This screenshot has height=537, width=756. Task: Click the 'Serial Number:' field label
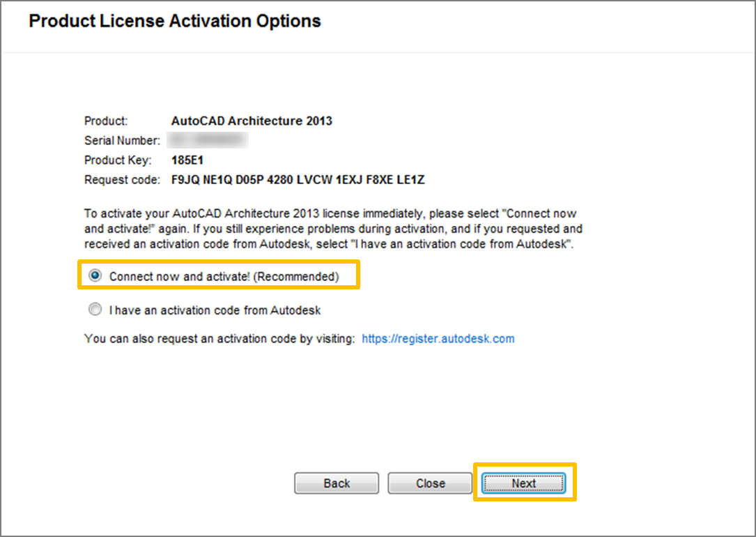[122, 141]
